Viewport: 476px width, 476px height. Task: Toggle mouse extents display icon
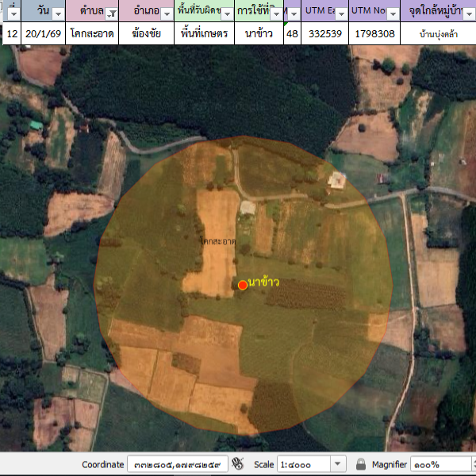237,464
